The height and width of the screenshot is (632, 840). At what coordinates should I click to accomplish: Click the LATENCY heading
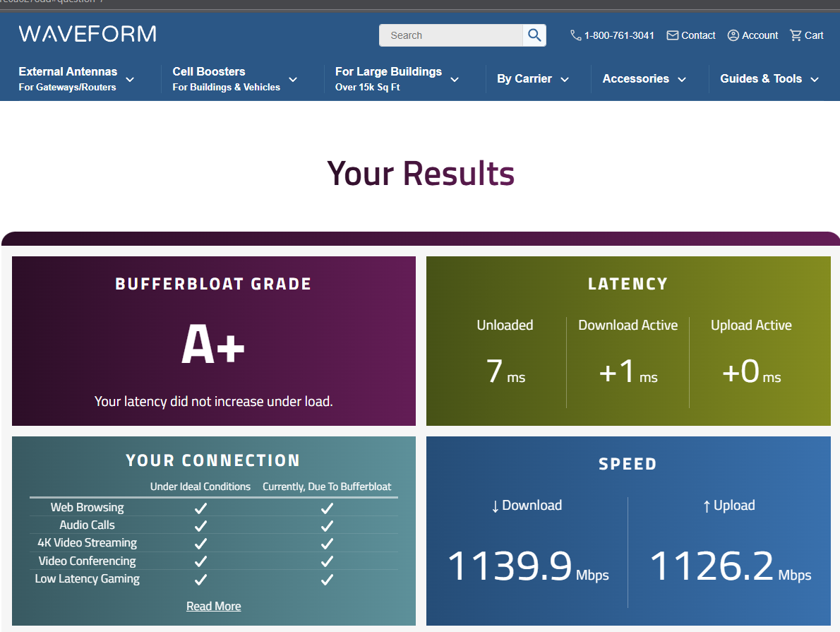click(x=628, y=284)
